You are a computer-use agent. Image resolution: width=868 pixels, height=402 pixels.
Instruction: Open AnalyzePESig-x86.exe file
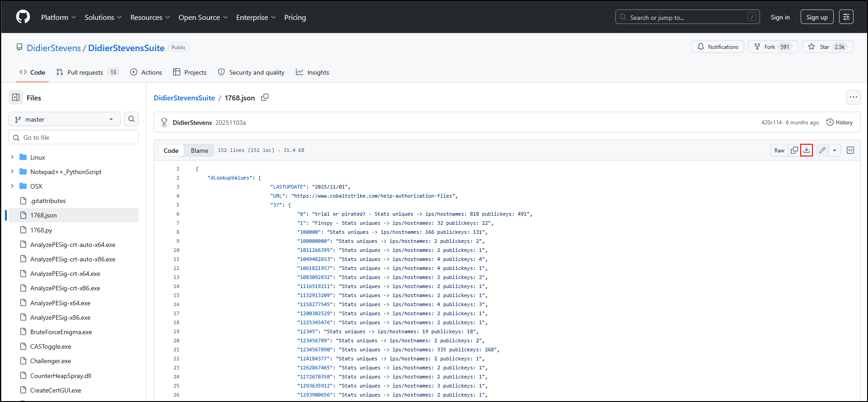point(60,317)
